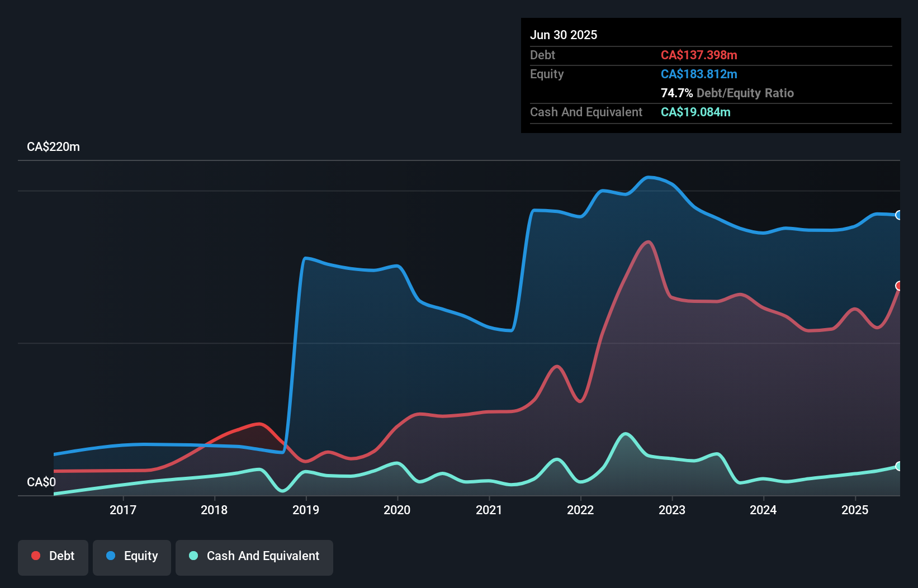The image size is (918, 588).
Task: Select the 2021 year label on the axis
Action: pos(489,510)
